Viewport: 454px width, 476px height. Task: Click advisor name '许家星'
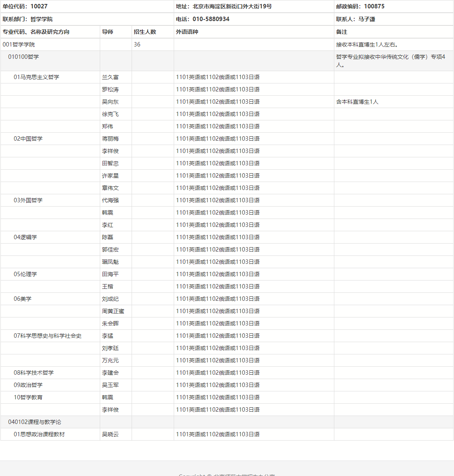coord(110,176)
